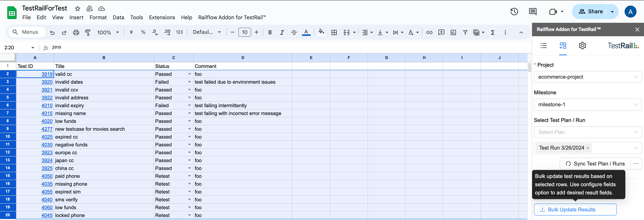Create a filter with funnel icon

tap(465, 32)
